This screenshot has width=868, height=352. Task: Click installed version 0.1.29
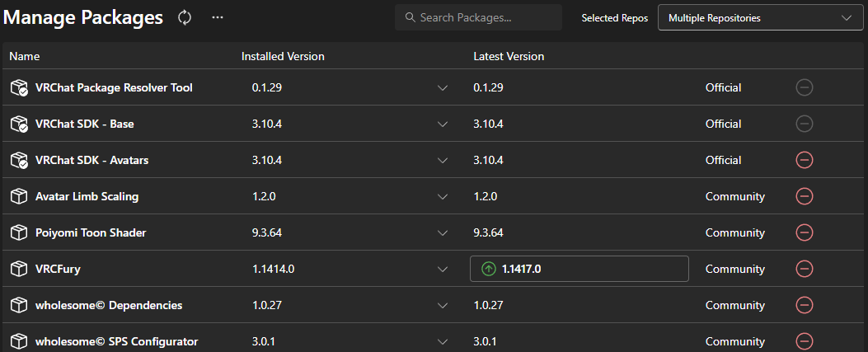point(267,87)
